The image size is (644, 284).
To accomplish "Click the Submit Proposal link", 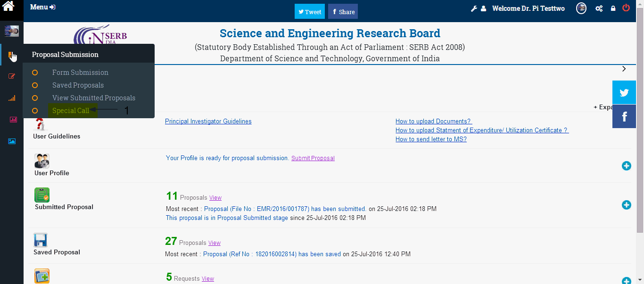I will tap(313, 158).
